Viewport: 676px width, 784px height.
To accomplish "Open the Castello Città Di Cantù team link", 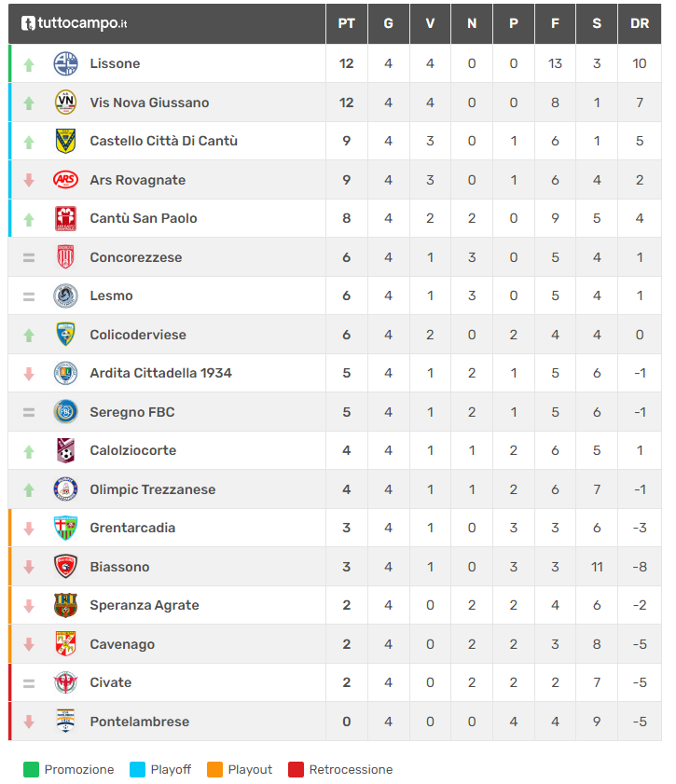I will [163, 141].
